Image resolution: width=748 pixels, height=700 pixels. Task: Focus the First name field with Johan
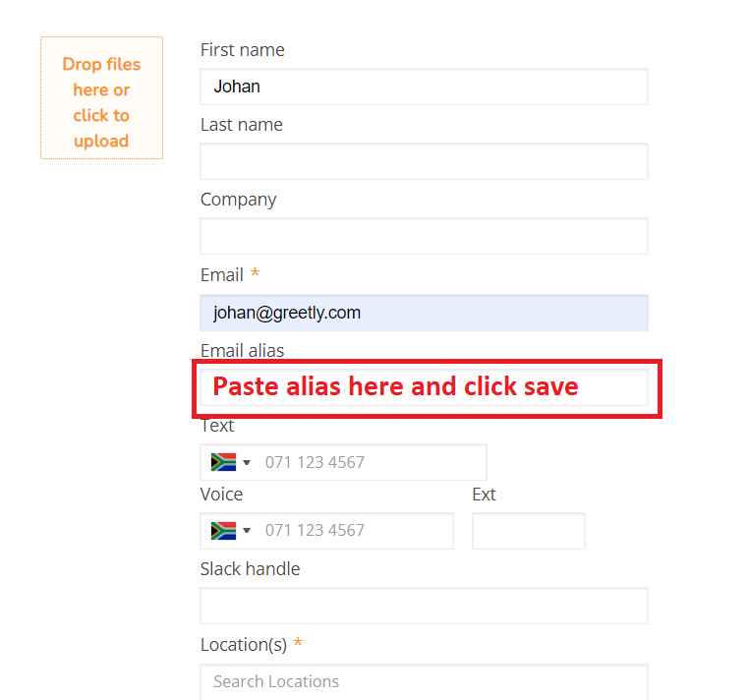click(424, 87)
